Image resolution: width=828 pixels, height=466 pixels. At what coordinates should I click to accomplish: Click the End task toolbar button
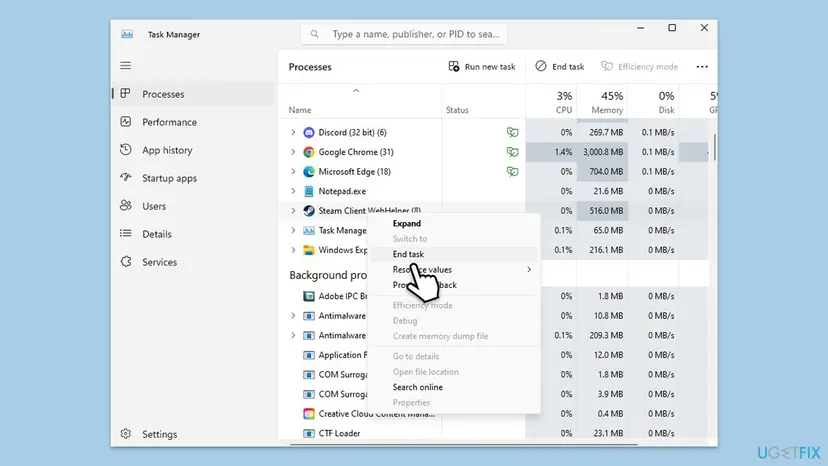pos(560,67)
